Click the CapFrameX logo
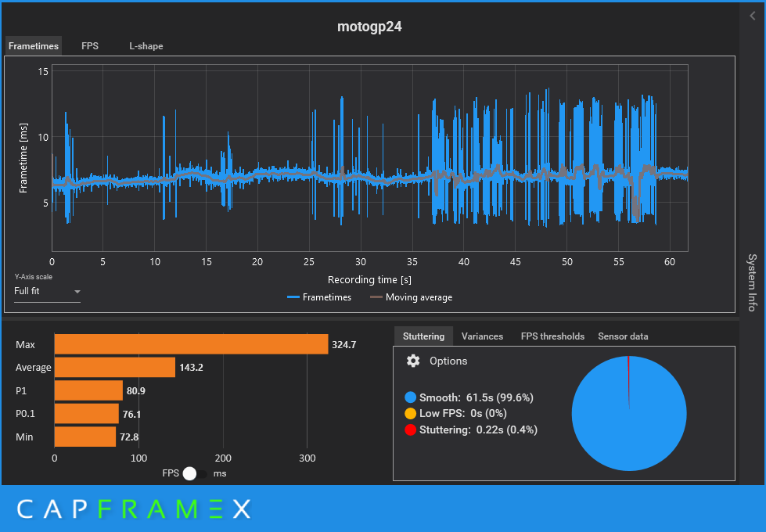The height and width of the screenshot is (532, 766). (134, 509)
